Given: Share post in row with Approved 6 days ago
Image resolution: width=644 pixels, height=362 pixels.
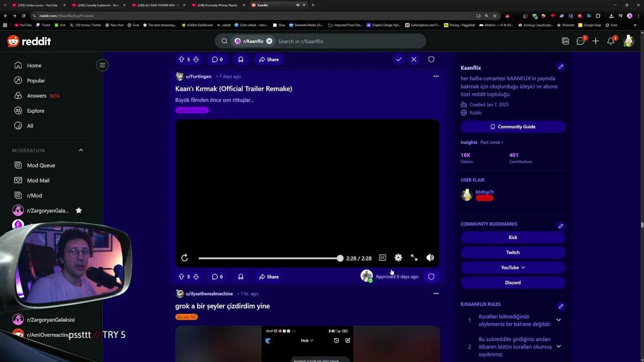Looking at the screenshot, I should pyautogui.click(x=269, y=277).
